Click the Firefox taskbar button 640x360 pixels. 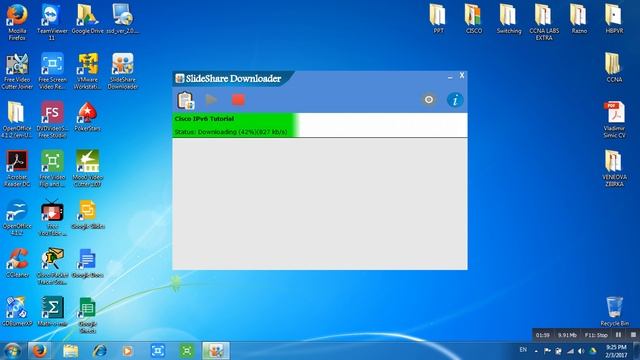pos(40,351)
